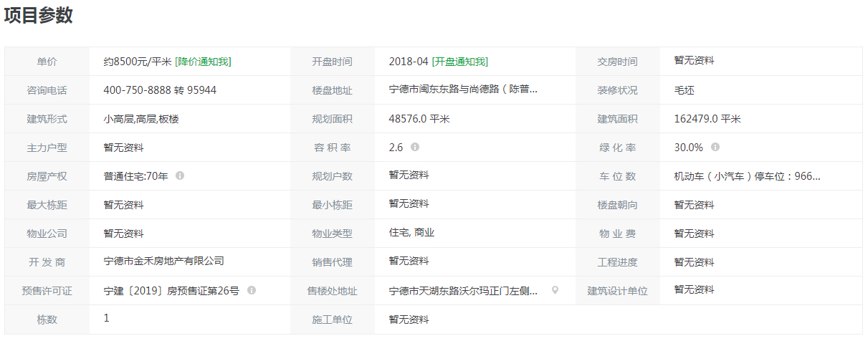The height and width of the screenshot is (346, 868).
Task: Click the 建筑面积 value 162479.0 平米
Action: 707,119
